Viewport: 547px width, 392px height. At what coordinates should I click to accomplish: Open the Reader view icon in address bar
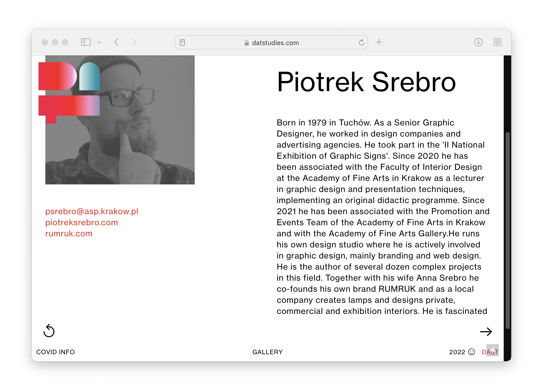pos(182,43)
